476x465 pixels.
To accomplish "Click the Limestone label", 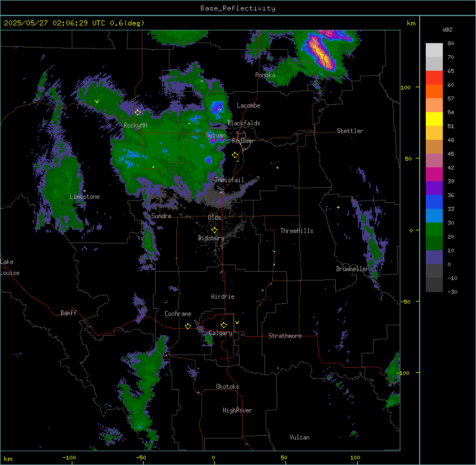I will pyautogui.click(x=84, y=197).
